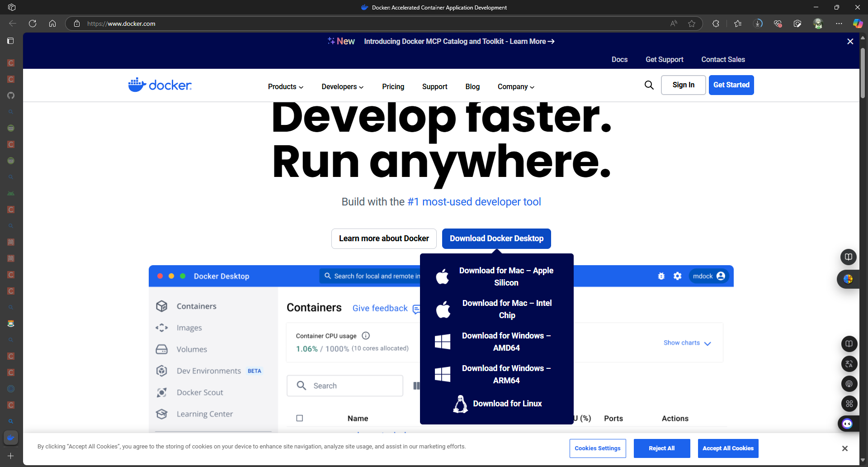This screenshot has height=467, width=868.
Task: Close the cookie consent banner
Action: coord(844,448)
